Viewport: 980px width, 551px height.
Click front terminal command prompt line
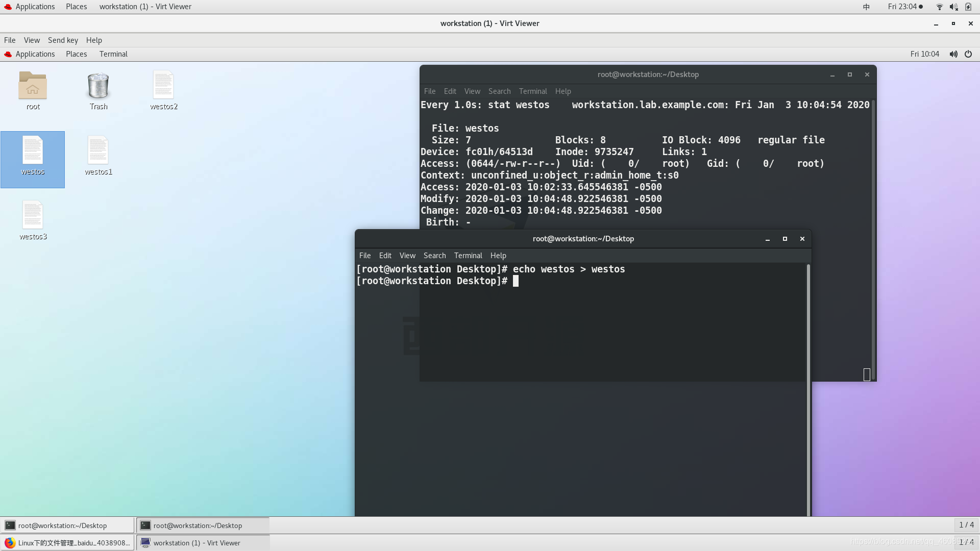coord(437,281)
